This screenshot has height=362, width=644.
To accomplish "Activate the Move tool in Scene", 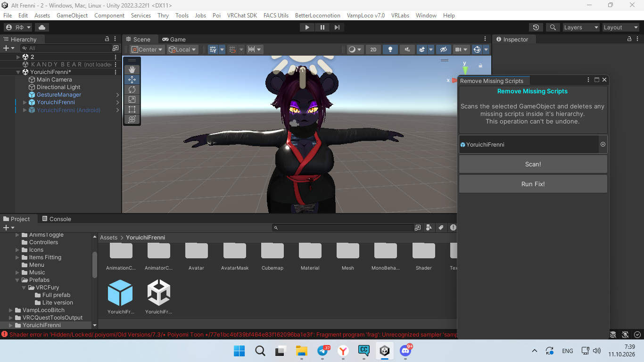I will (x=132, y=80).
